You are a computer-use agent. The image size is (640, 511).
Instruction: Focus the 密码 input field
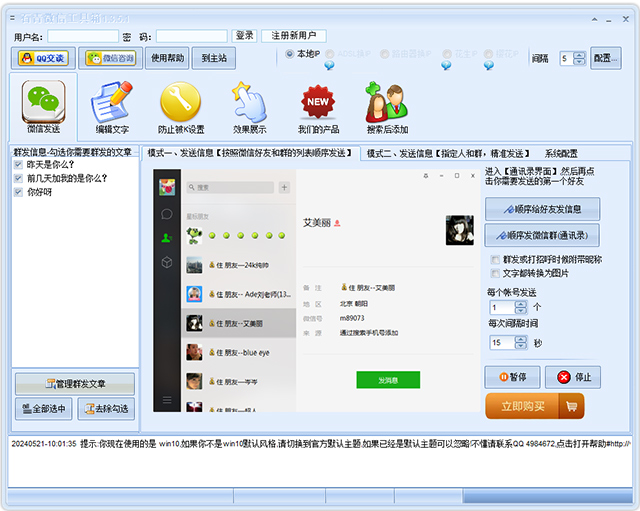click(x=191, y=36)
